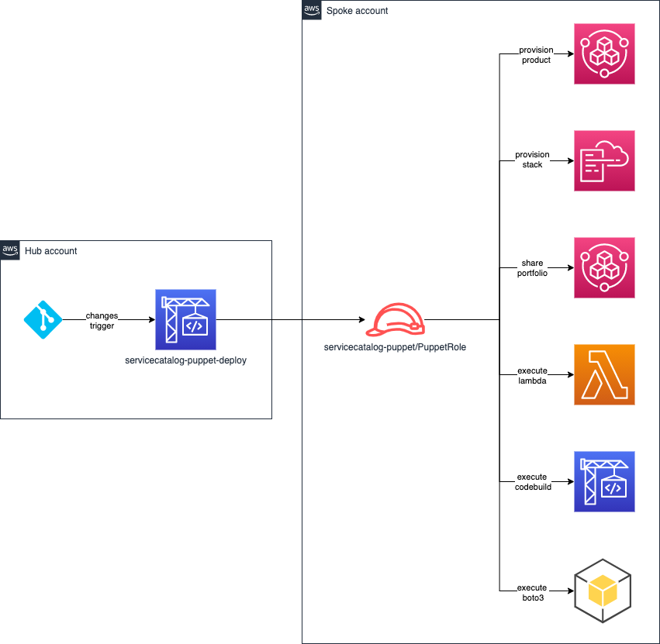Click the execute lambda edge label
This screenshot has width=660, height=644.
point(533,376)
